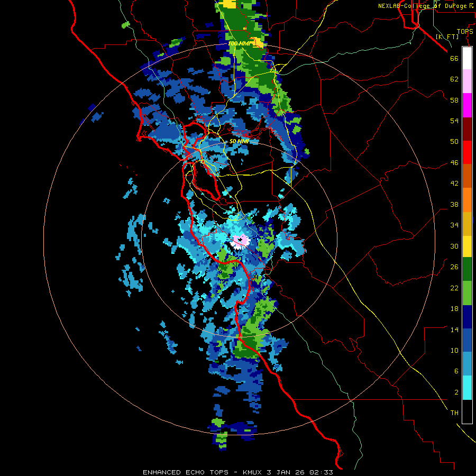Click the legend value '54'
This screenshot has width=476, height=476.
click(454, 121)
